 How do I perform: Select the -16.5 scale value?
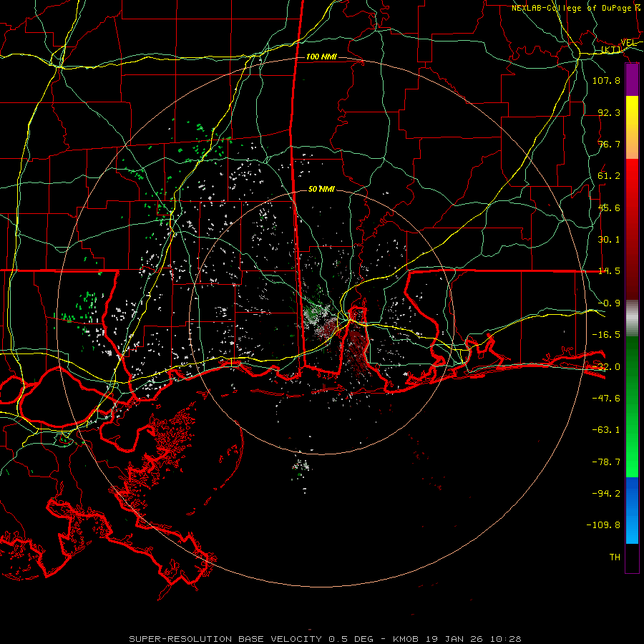point(606,335)
